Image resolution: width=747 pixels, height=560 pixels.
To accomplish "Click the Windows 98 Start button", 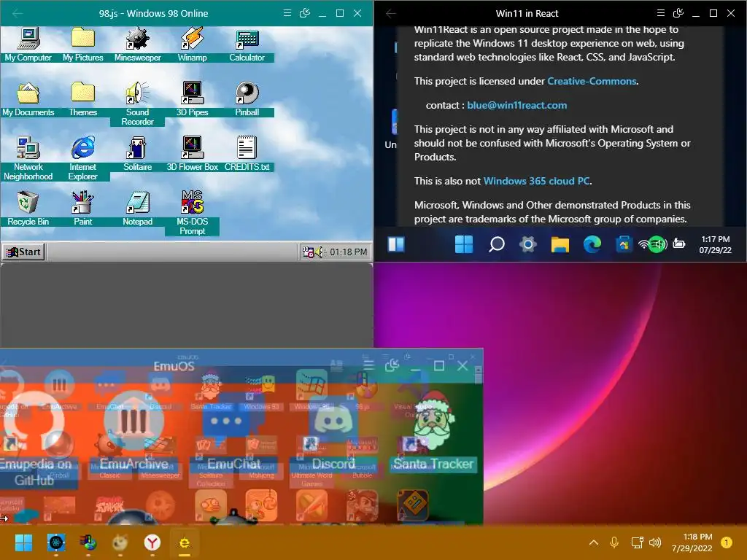I will click(x=23, y=252).
